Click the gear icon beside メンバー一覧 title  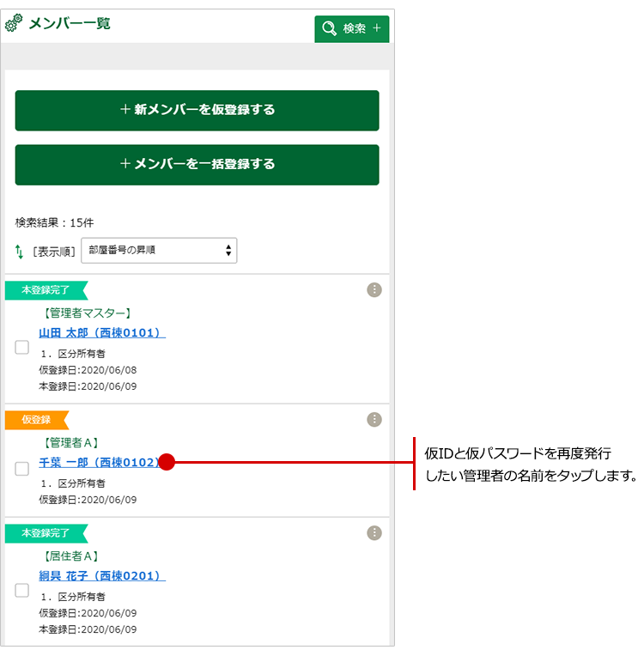tap(15, 24)
